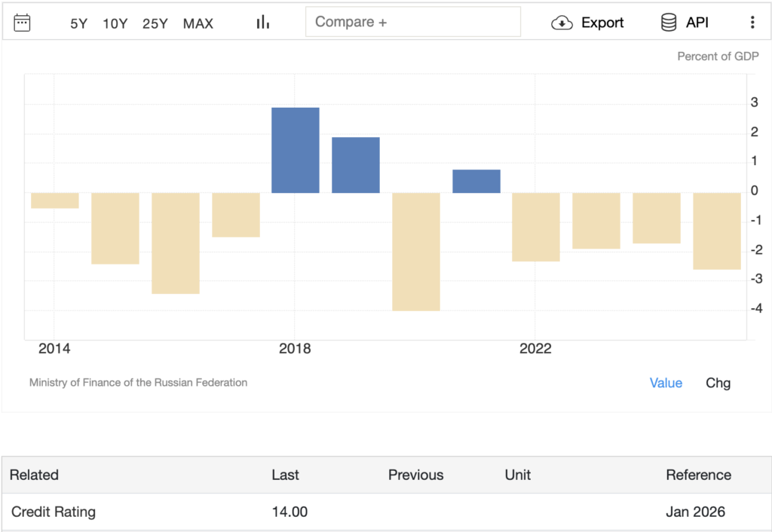The width and height of the screenshot is (772, 532).
Task: Open the calendar date range picker
Action: pyautogui.click(x=23, y=23)
